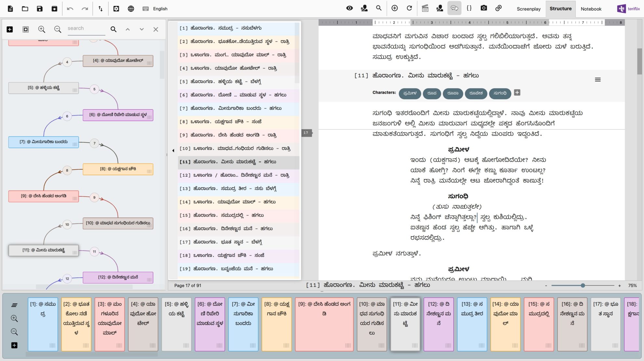Select scene card 14 in the bottom timeline

505,324
